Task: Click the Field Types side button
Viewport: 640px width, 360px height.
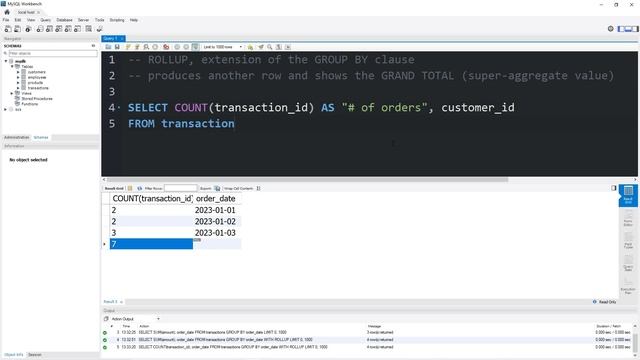Action: tap(628, 241)
